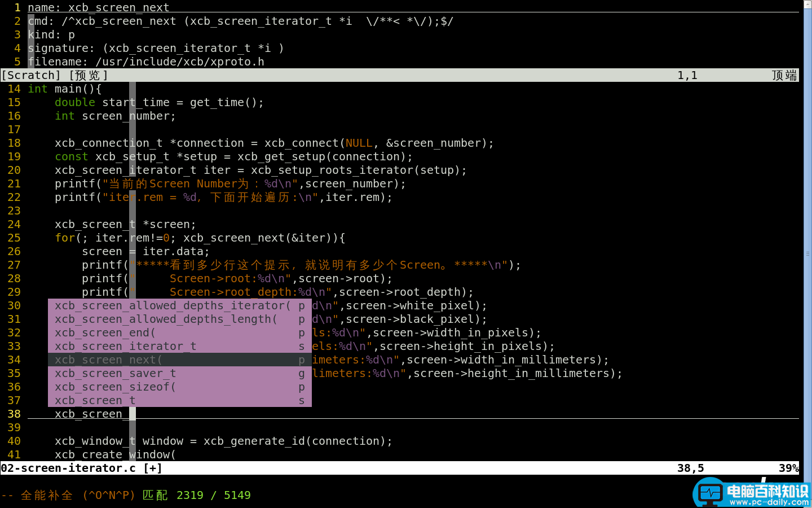The height and width of the screenshot is (508, 812).
Task: Pick highlighted xcb_screen_next( completion item
Action: (x=180, y=360)
